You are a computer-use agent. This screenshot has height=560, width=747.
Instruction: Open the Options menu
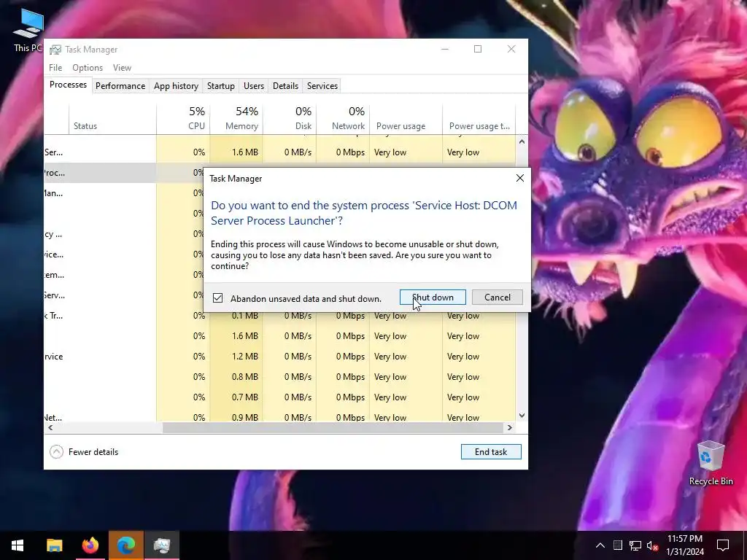click(88, 68)
